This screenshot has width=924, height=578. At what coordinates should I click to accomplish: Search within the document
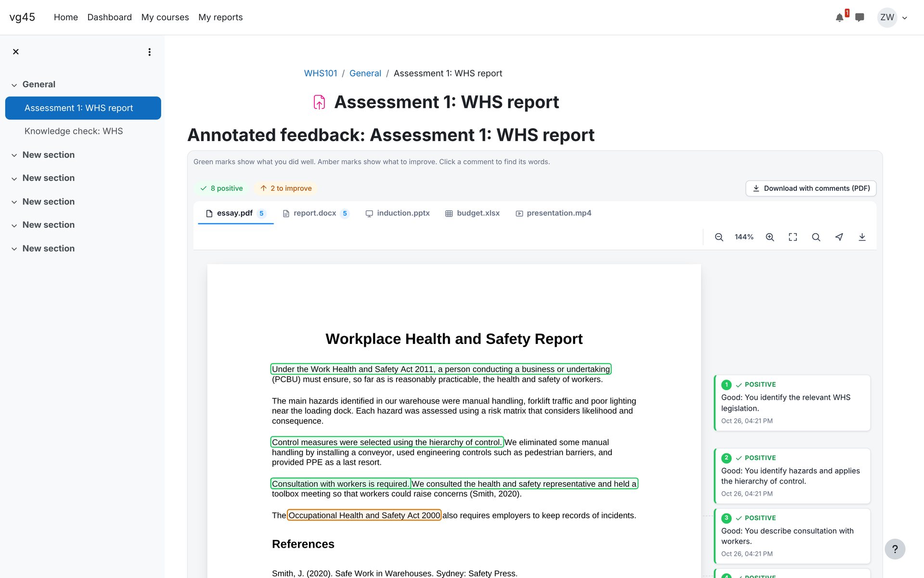click(x=816, y=237)
